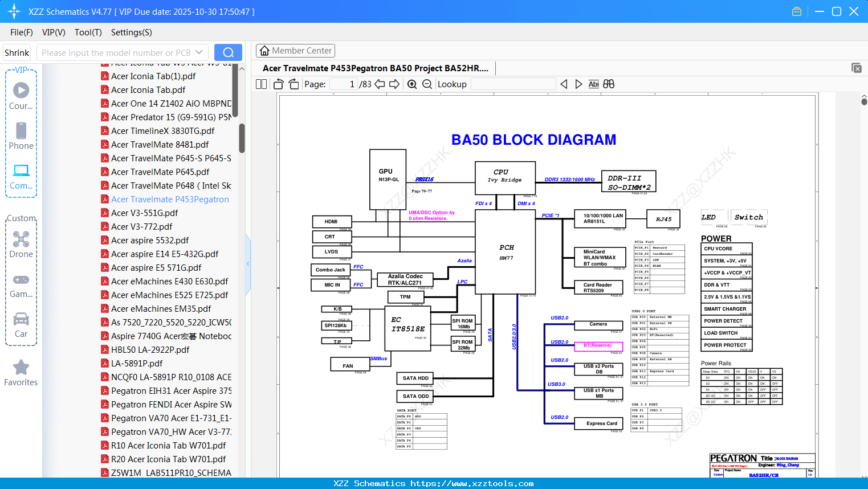This screenshot has width=868, height=489.
Task: Click the PDF icon beside LA-5891P.pdf
Action: pyautogui.click(x=105, y=363)
